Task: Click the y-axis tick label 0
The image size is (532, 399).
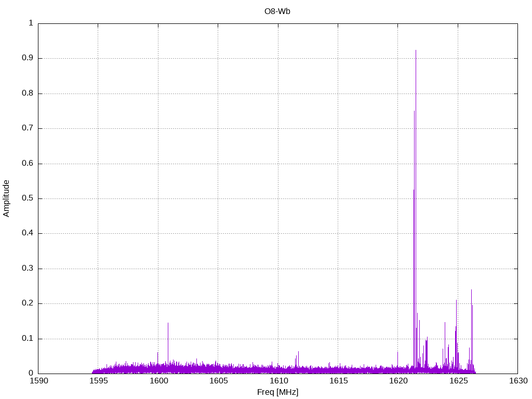Action: pyautogui.click(x=31, y=374)
